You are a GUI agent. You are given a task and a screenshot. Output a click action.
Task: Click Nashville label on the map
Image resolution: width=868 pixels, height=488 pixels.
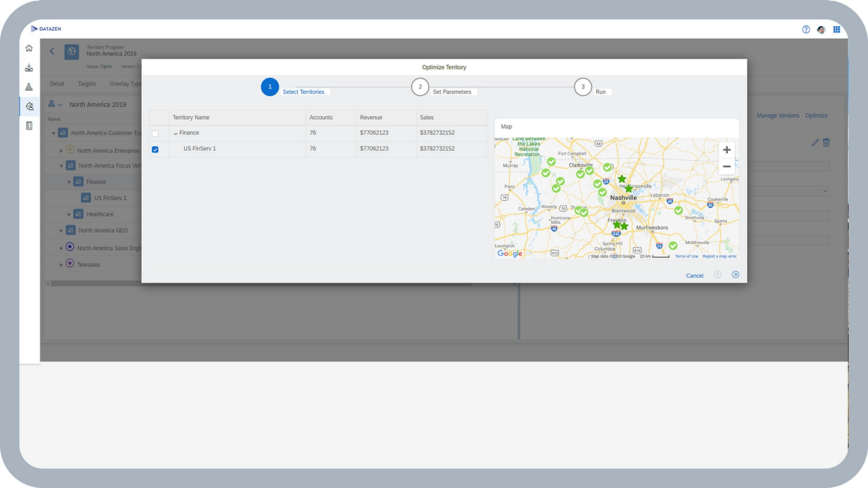(x=623, y=198)
